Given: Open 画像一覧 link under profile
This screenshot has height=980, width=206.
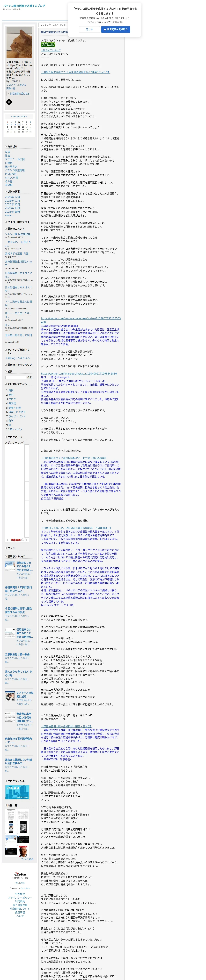Looking at the screenshot, I should [11, 88].
